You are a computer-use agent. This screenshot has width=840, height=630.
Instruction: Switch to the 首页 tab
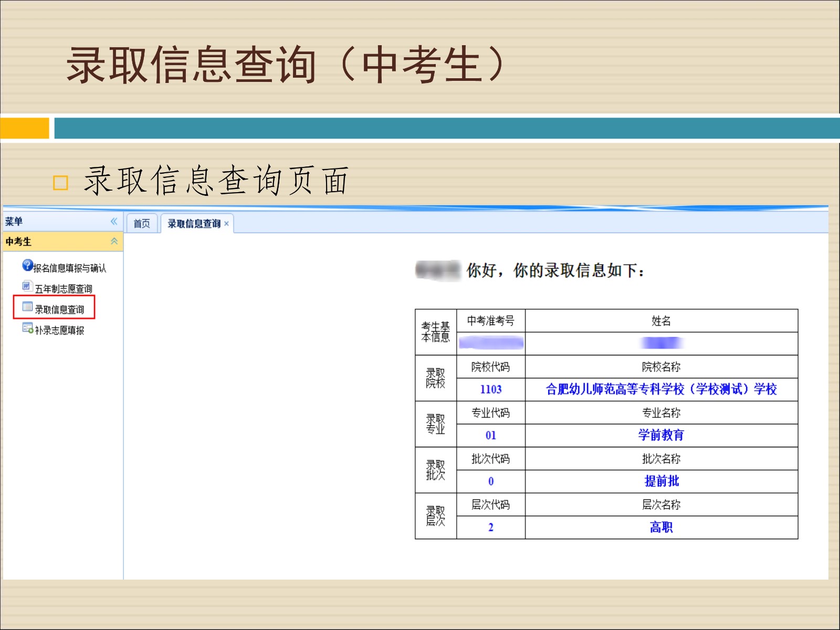[x=141, y=224]
